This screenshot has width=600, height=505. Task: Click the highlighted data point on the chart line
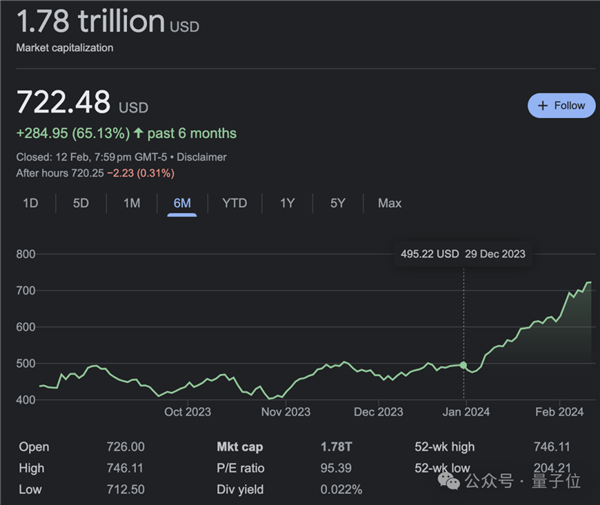coord(463,365)
